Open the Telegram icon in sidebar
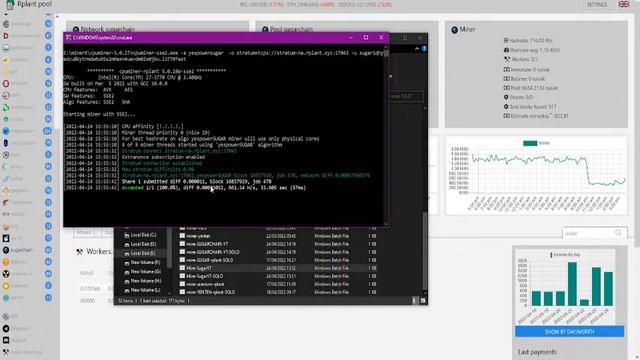Screen dimensions: 640x360 6,328
